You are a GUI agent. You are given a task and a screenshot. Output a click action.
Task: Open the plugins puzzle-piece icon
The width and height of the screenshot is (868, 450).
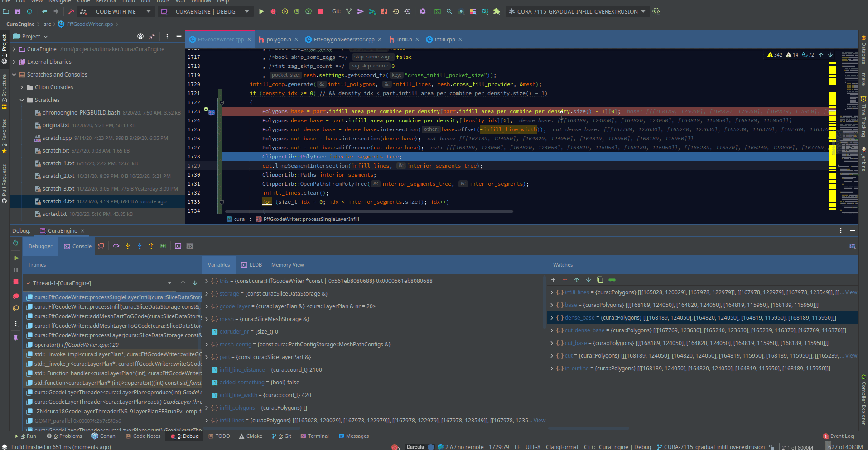tap(497, 11)
